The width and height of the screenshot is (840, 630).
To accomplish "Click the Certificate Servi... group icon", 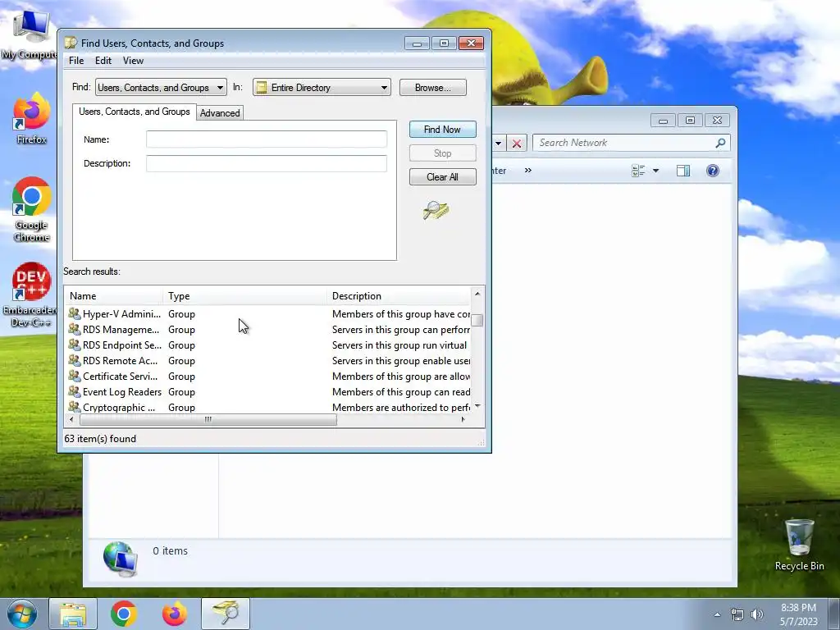I will (x=75, y=376).
